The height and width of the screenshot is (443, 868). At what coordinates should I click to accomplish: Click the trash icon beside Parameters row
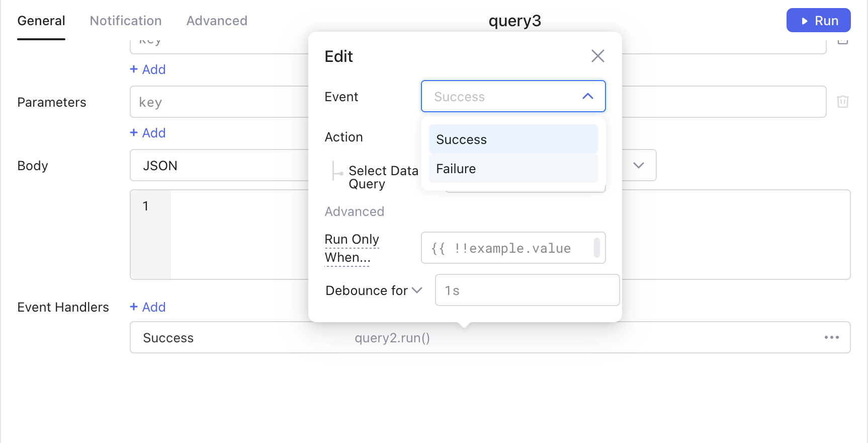pyautogui.click(x=842, y=102)
